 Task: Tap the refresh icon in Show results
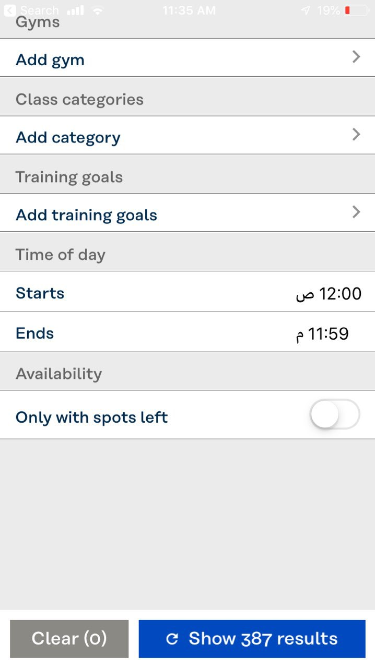point(172,639)
